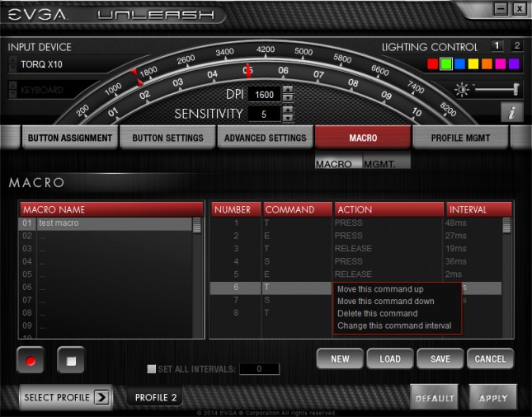532x417 pixels.
Task: Select command row 3 with 19ms interval
Action: point(356,249)
